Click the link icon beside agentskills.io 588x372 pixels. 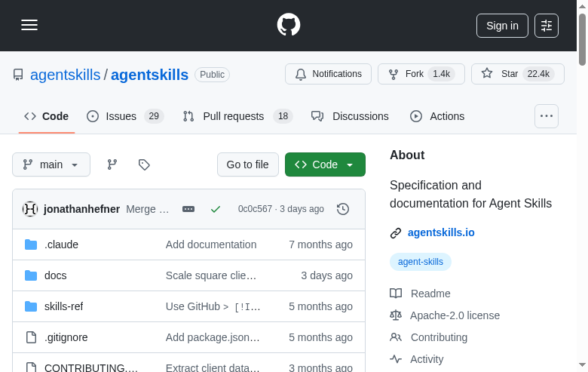point(396,233)
